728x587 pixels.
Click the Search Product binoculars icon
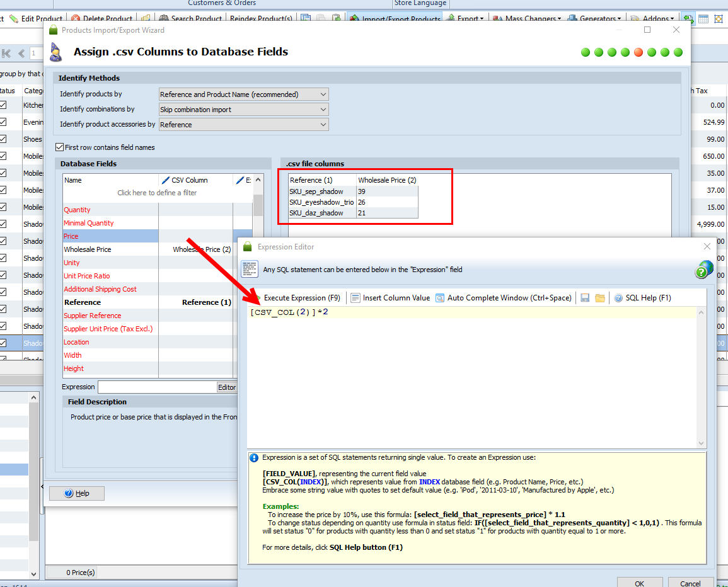coord(164,18)
